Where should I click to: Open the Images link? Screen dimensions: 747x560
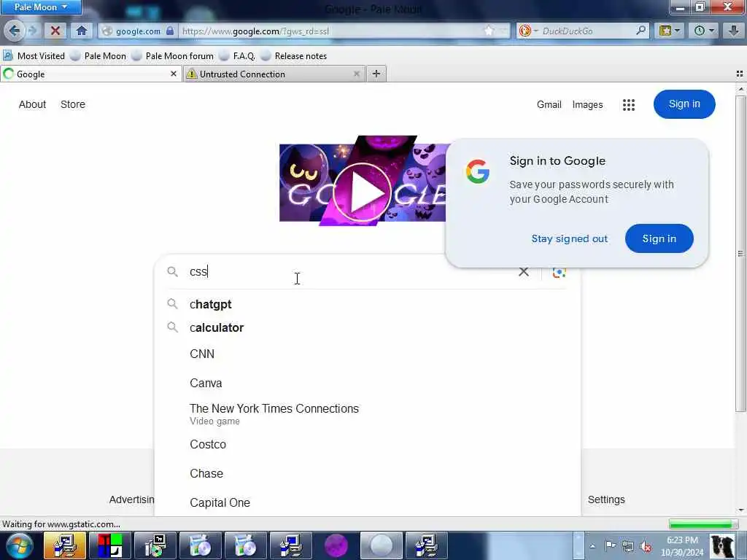point(587,104)
